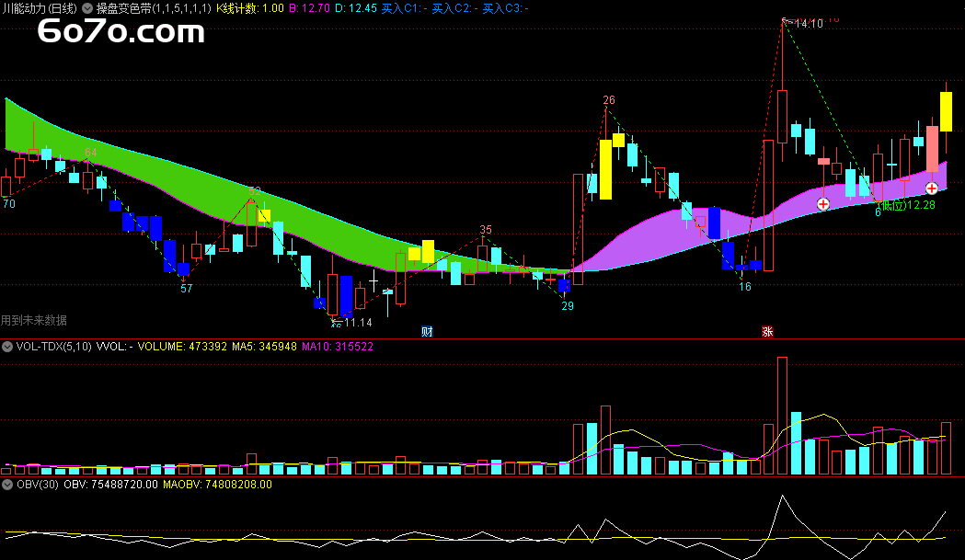Image resolution: width=965 pixels, height=560 pixels.
Task: Click the peak count label 26
Action: [x=609, y=100]
